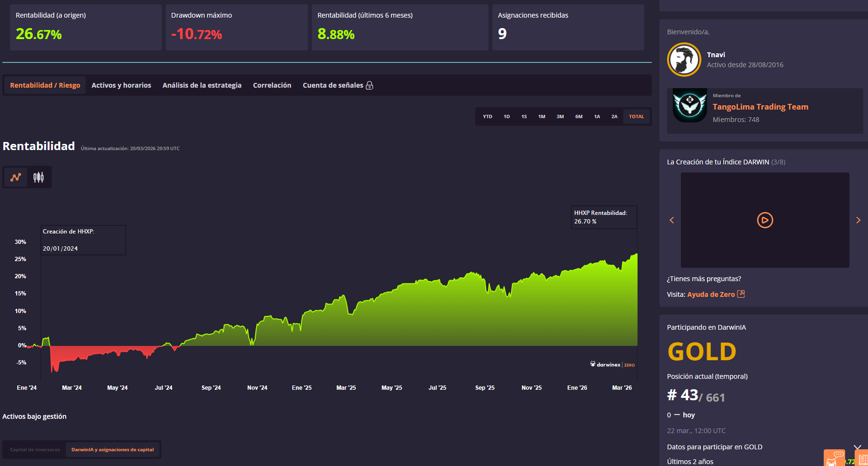Click the 26.67% rentabilidad a origen value
Screen dimensions: 868x466
[39, 34]
